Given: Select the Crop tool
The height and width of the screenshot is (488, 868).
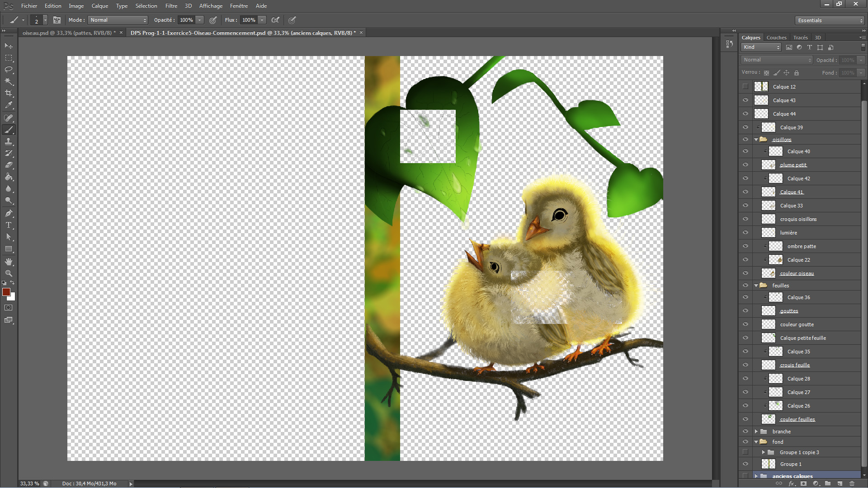Looking at the screenshot, I should point(9,93).
